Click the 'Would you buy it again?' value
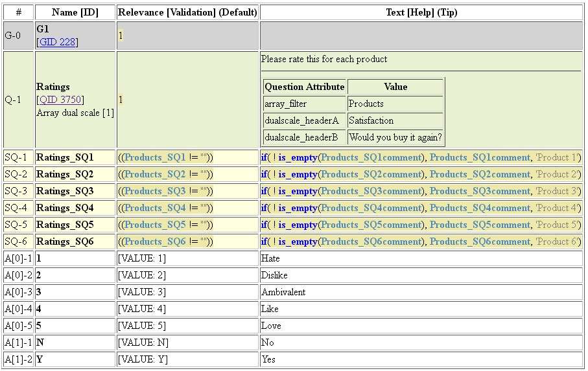The image size is (588, 371). tap(395, 137)
